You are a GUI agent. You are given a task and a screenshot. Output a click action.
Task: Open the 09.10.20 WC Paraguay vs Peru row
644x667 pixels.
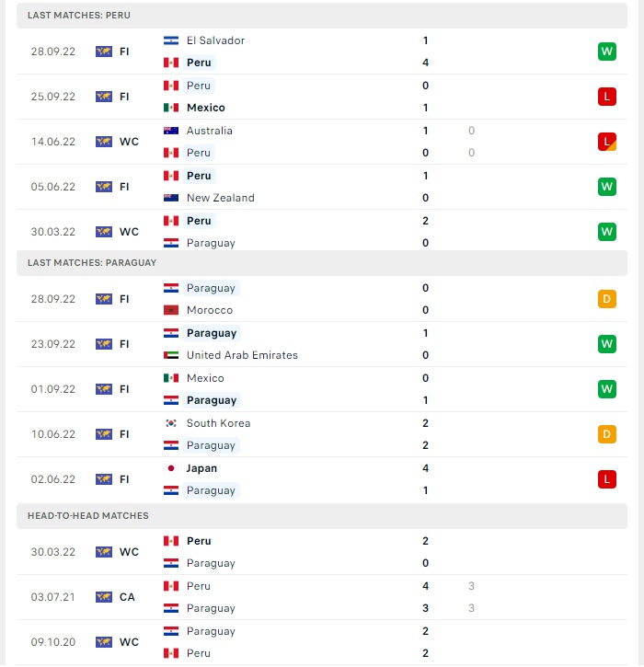tap(322, 642)
